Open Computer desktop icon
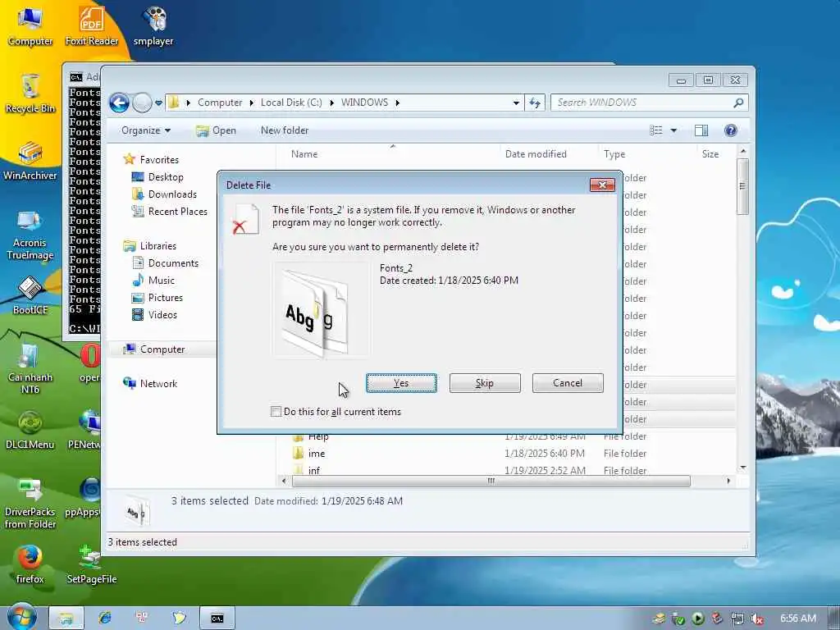 coord(30,26)
